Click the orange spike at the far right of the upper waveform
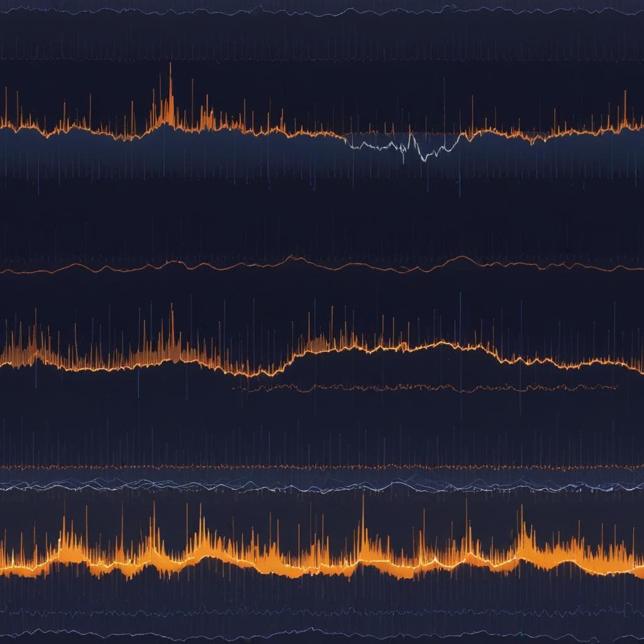 click(x=625, y=110)
